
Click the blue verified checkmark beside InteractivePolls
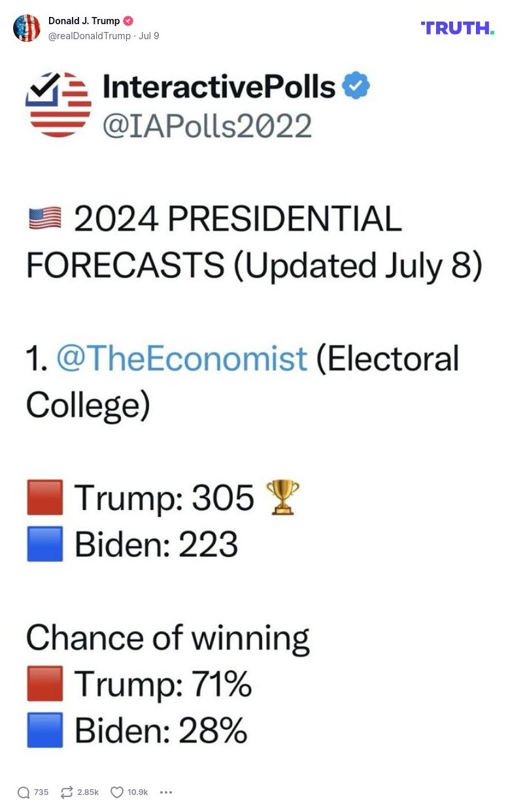(356, 84)
